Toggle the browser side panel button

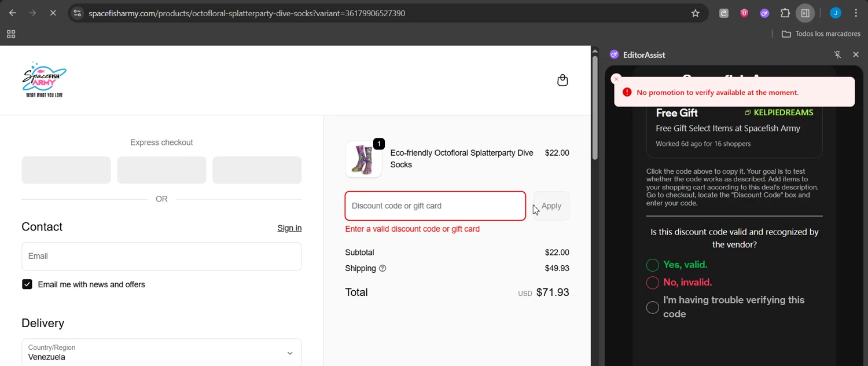tap(805, 13)
